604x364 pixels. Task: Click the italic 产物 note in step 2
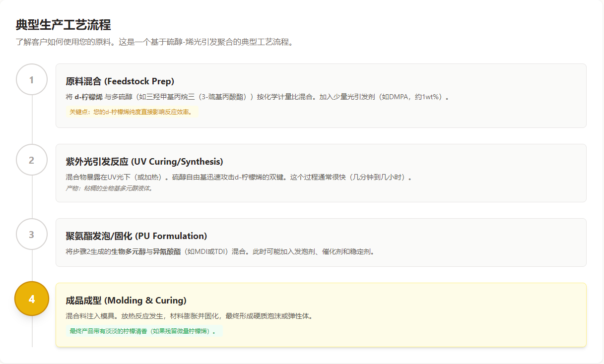pos(109,188)
